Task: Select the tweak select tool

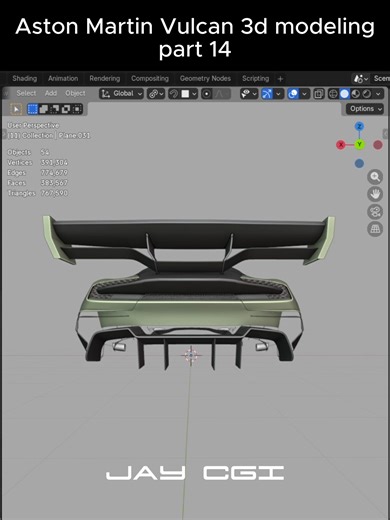Action: click(x=16, y=109)
